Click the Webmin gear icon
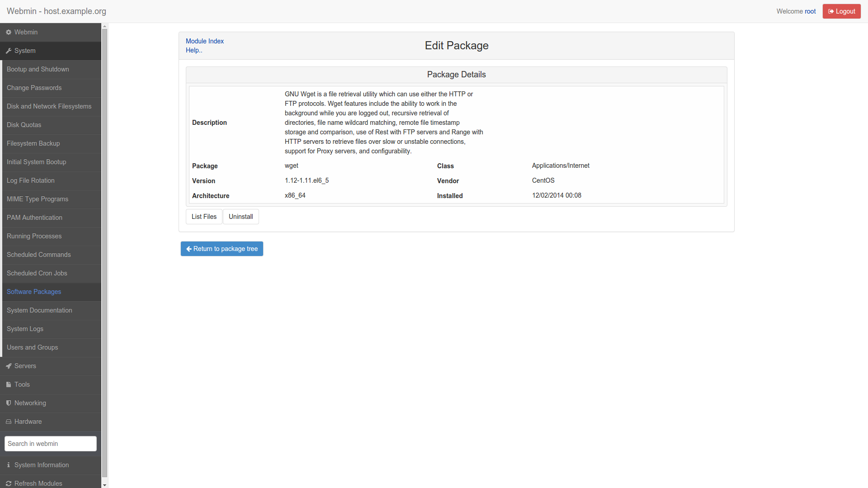The width and height of the screenshot is (868, 488). pos(9,32)
